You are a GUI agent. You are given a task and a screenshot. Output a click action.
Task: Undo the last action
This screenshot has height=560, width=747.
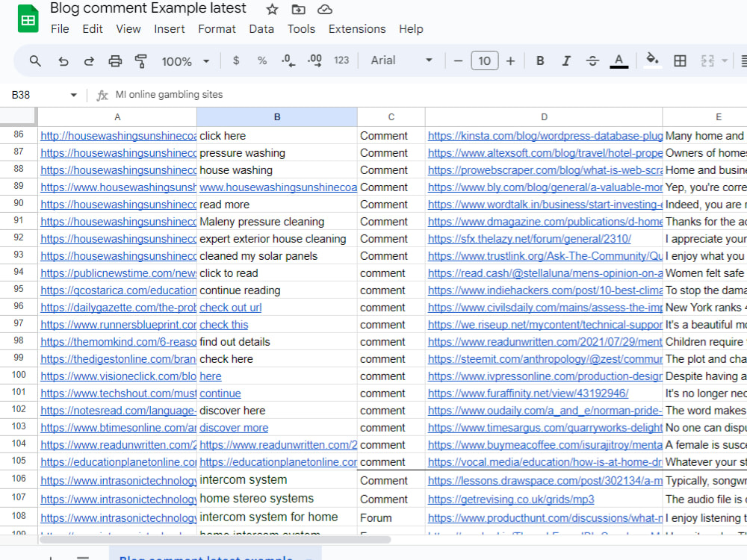click(x=63, y=61)
